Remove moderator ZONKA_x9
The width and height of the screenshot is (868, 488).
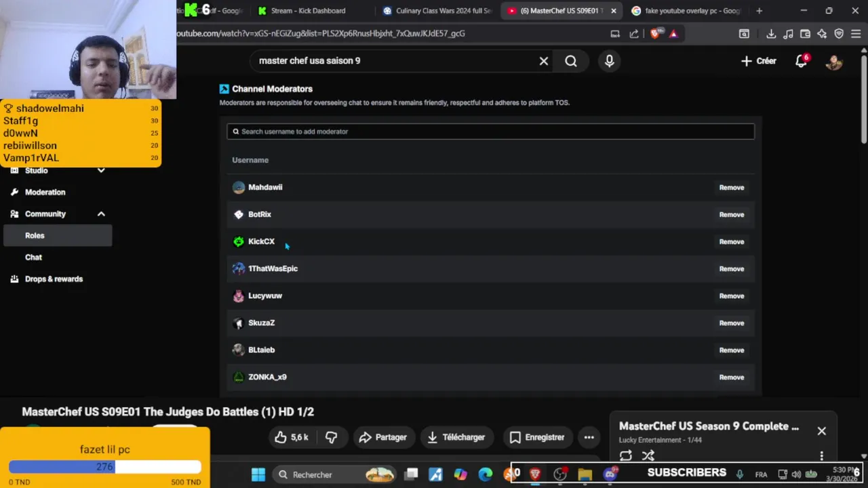click(x=731, y=378)
